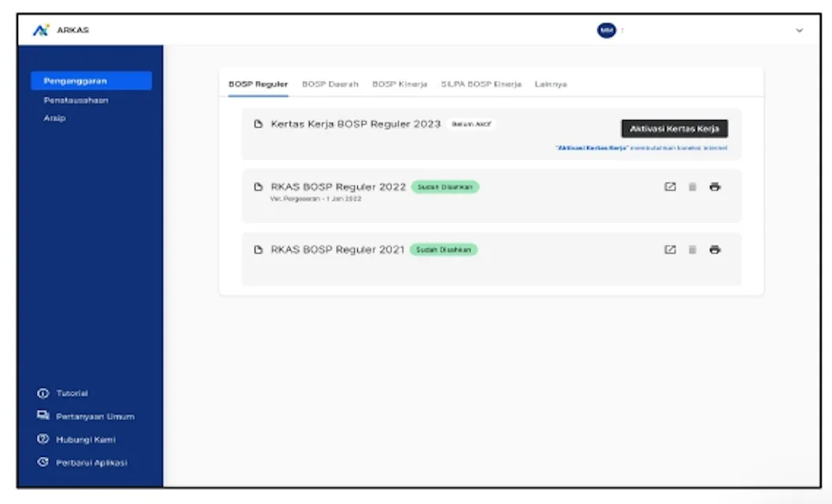Click the Tutorial info icon

pyautogui.click(x=43, y=393)
